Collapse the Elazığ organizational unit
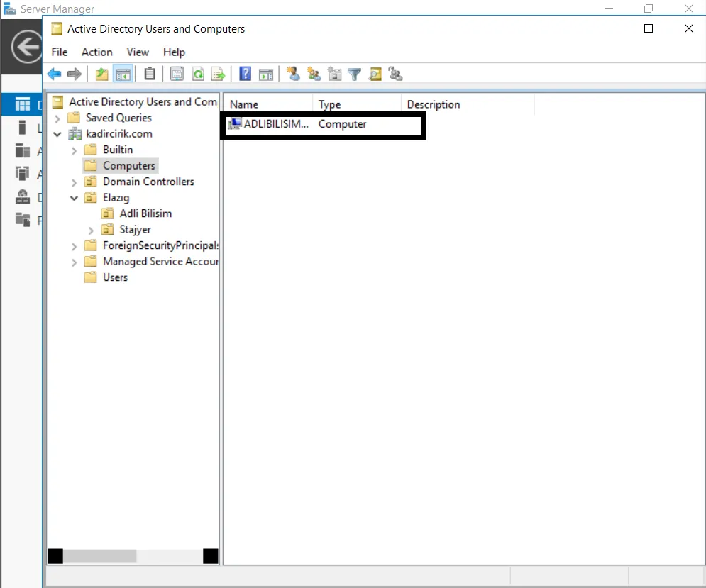This screenshot has width=706, height=588. [x=75, y=198]
